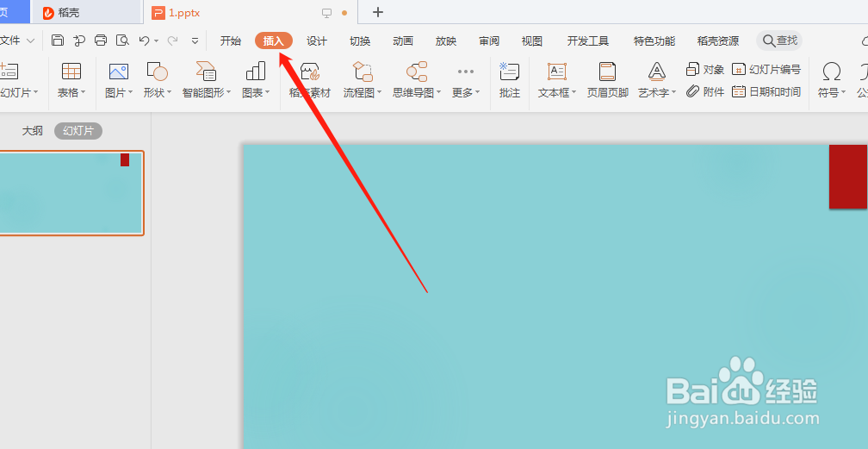868x449 pixels.
Task: Expand the 流程图 dropdown arrow
Action: 379,92
